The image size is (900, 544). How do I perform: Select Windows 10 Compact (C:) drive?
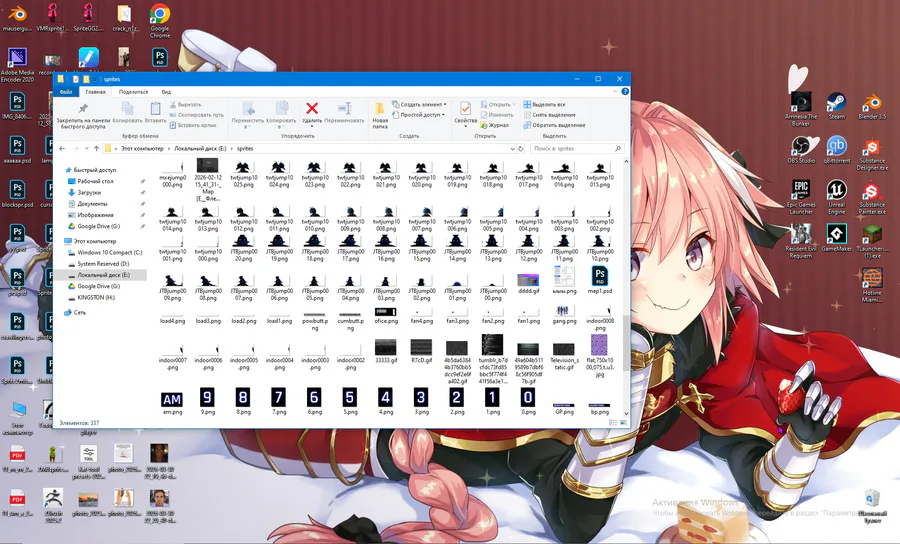click(x=109, y=252)
